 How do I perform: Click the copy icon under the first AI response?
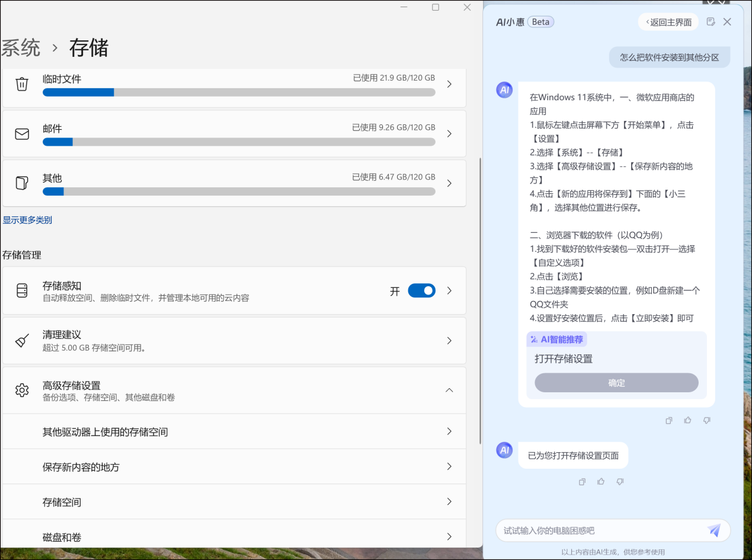pos(669,420)
